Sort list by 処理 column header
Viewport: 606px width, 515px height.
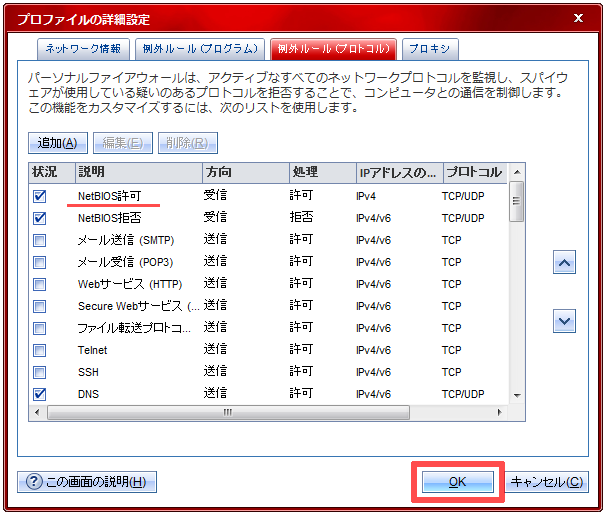[320, 173]
